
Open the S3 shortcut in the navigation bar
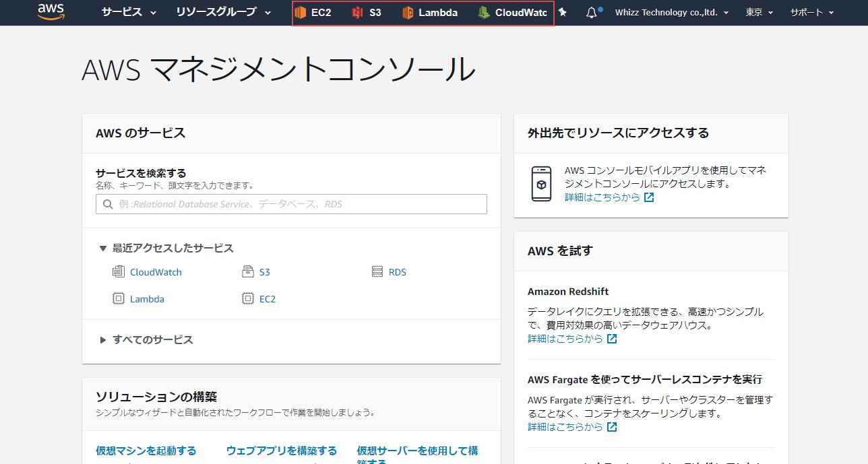point(368,12)
